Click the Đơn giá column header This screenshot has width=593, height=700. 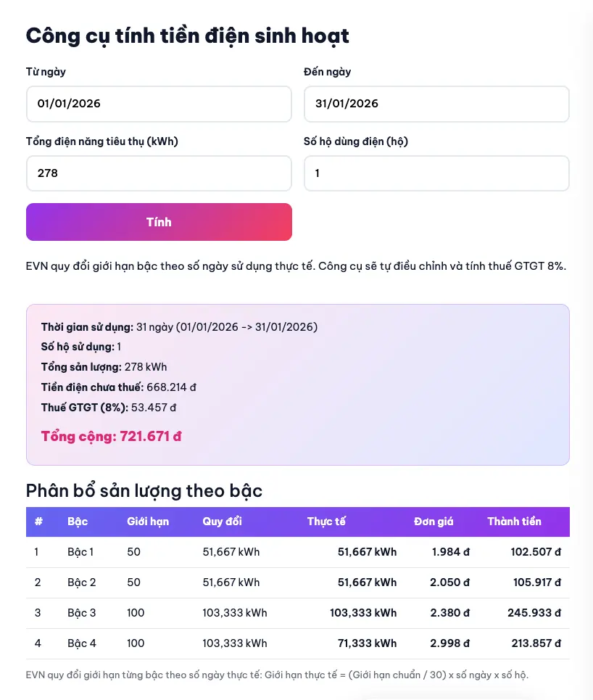click(x=434, y=522)
